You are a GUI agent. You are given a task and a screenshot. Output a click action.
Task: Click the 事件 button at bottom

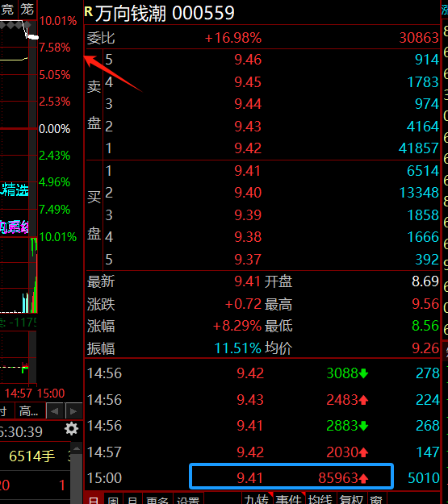pos(288,499)
